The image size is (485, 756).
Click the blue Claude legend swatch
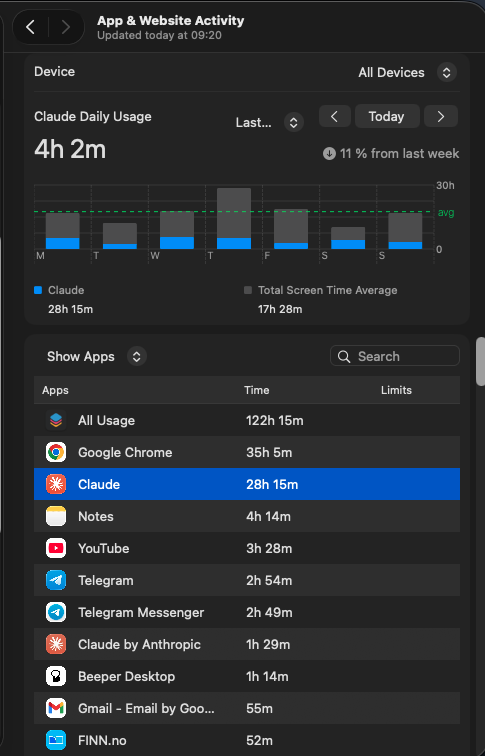coord(38,290)
